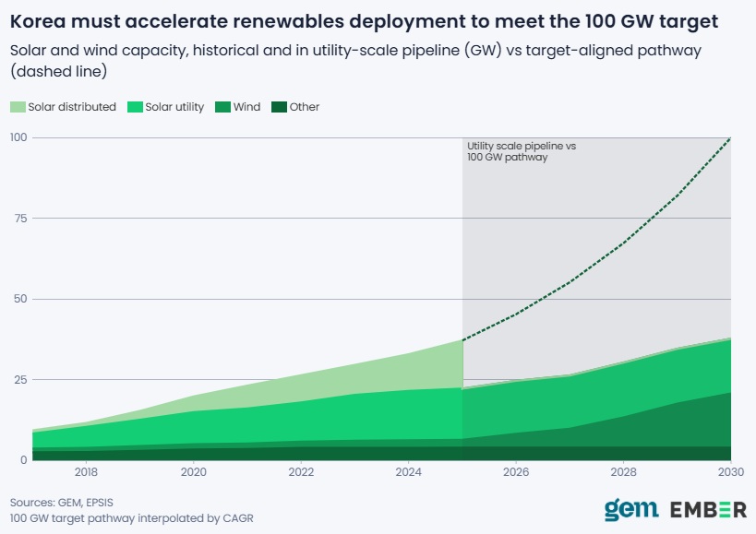Click the Other legend color swatch

[279, 107]
